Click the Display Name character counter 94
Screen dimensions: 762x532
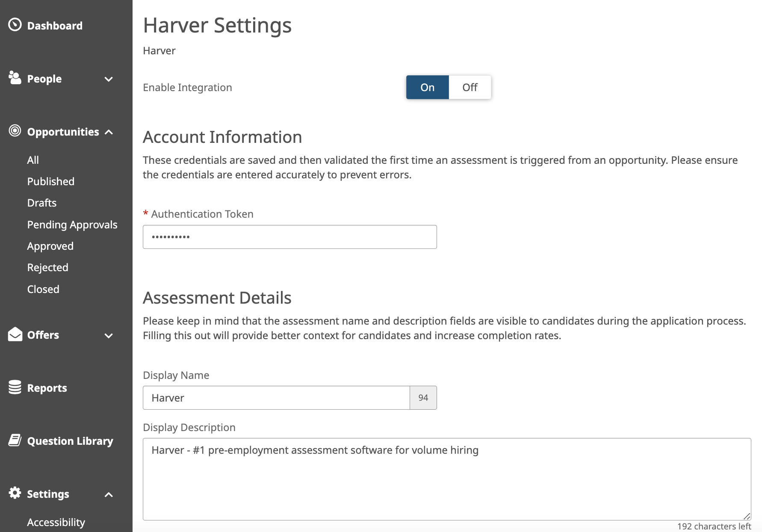(x=423, y=398)
